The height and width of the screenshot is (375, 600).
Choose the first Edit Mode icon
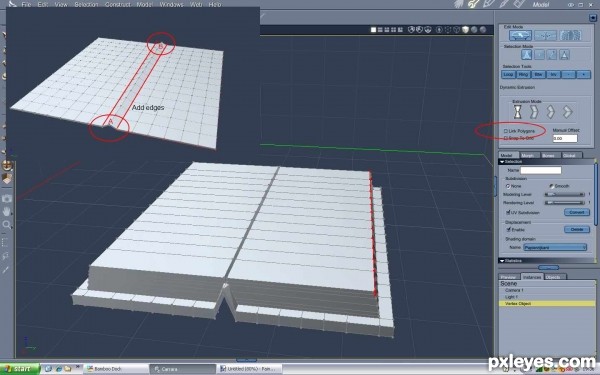[520, 36]
